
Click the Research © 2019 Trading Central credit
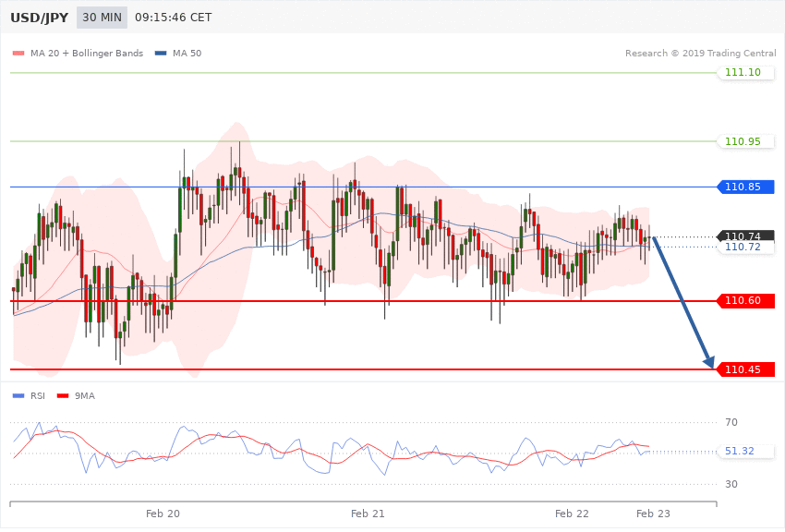700,53
